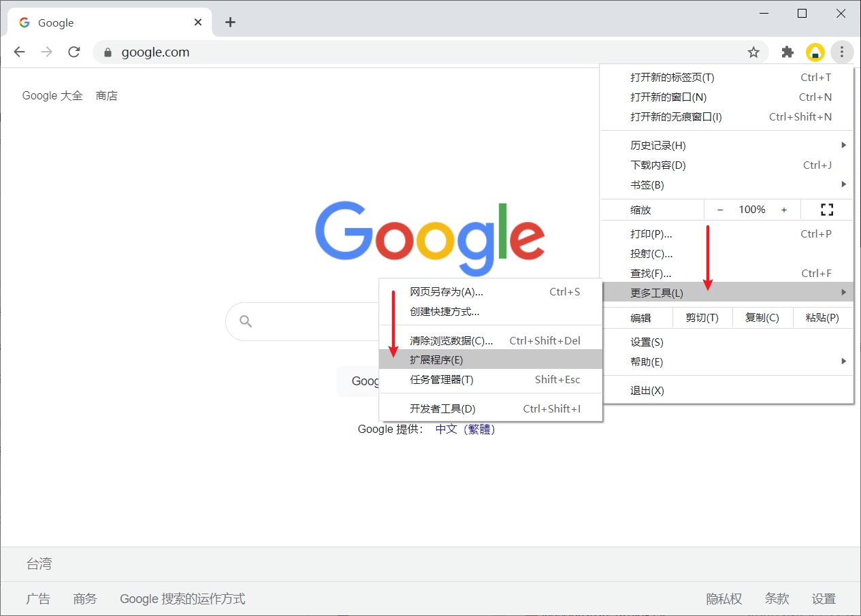Open the 商店 link

tap(107, 96)
